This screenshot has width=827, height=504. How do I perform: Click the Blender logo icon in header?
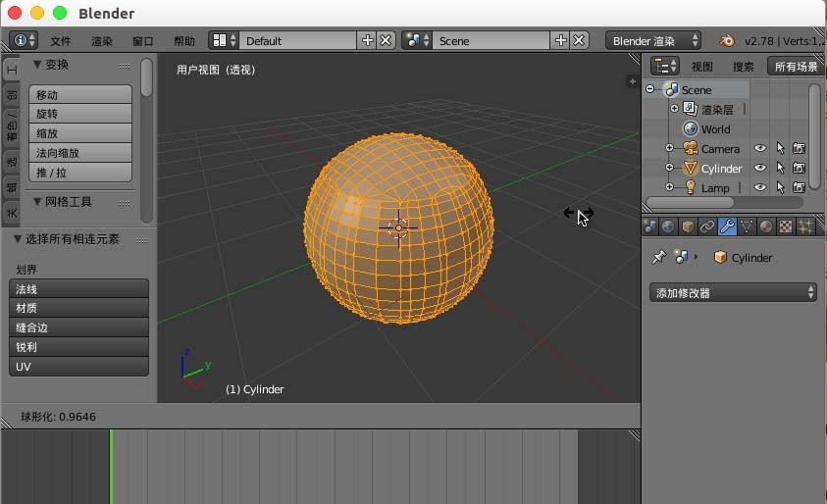click(727, 40)
